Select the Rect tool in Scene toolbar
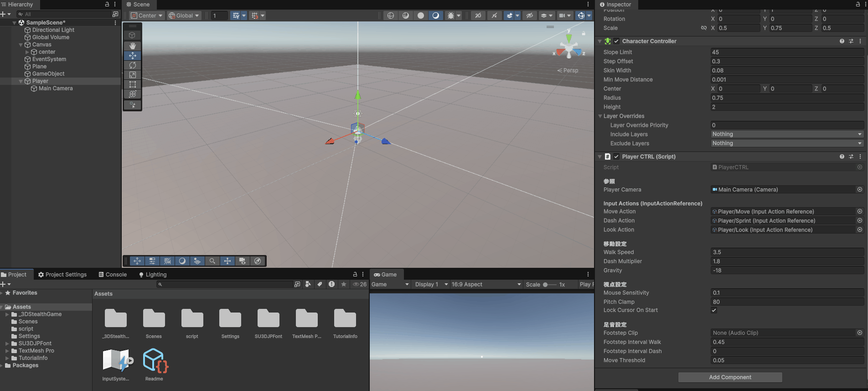 pos(133,84)
